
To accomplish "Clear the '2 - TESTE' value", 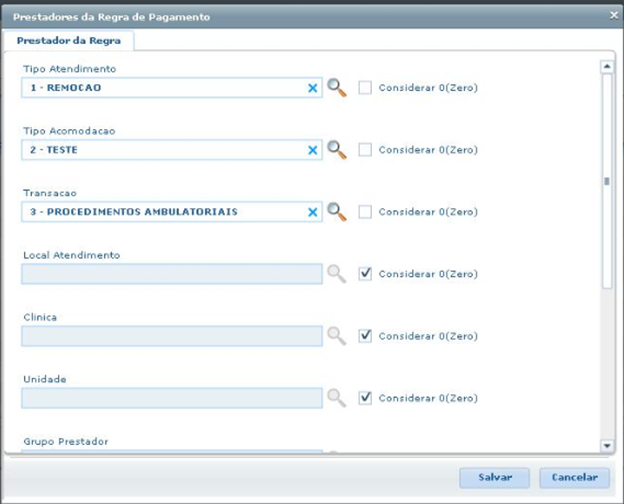I will [312, 150].
